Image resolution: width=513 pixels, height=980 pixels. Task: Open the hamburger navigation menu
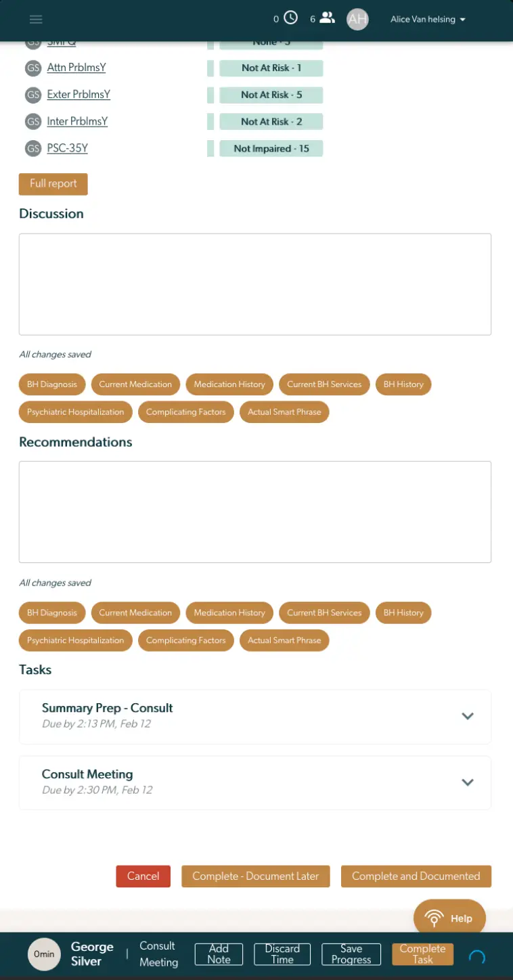click(36, 19)
